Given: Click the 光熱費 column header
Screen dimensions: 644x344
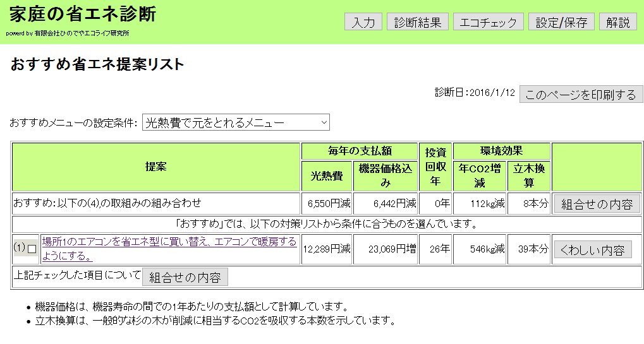Looking at the screenshot, I should [x=327, y=176].
